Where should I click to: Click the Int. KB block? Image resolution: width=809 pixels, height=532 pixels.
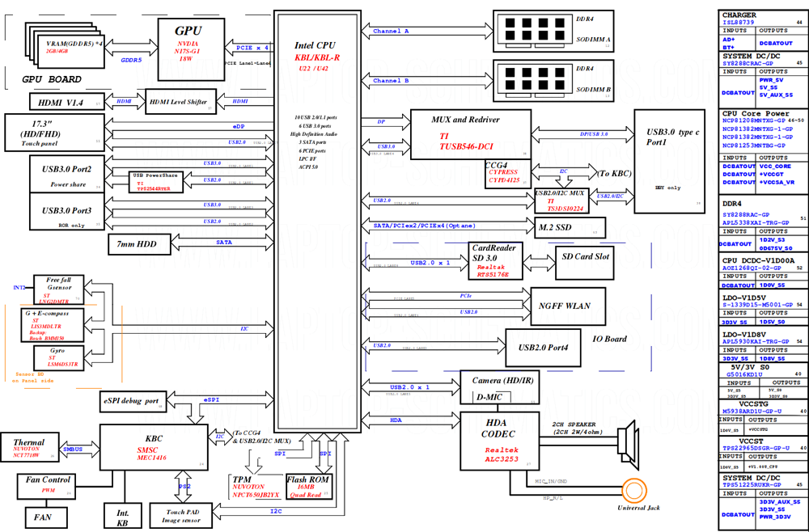(122, 516)
